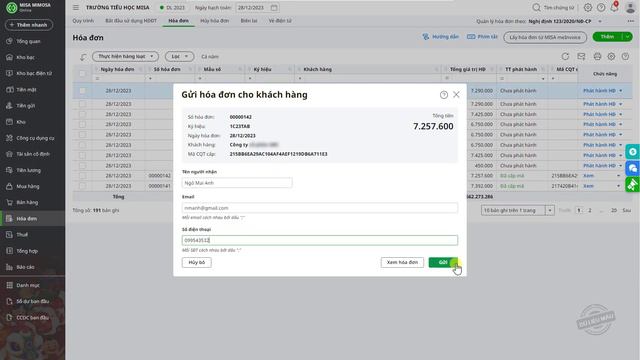Go to page 2 of records
This screenshot has width=640, height=360.
[589, 210]
